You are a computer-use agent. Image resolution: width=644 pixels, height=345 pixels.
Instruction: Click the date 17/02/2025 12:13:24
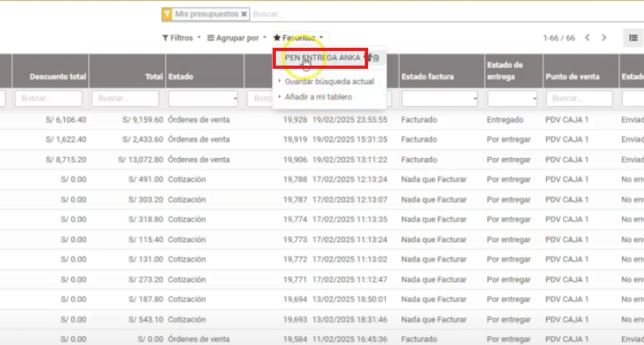(x=350, y=179)
